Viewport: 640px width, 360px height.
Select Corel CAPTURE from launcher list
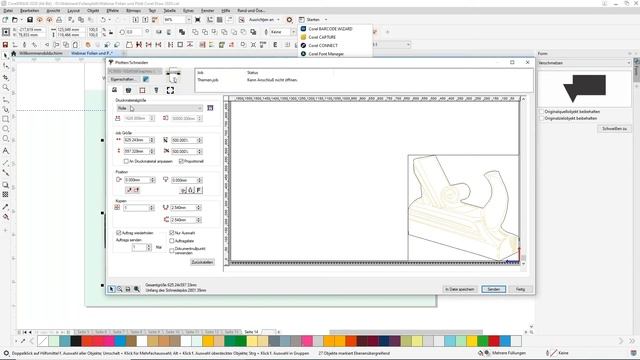coord(322,37)
